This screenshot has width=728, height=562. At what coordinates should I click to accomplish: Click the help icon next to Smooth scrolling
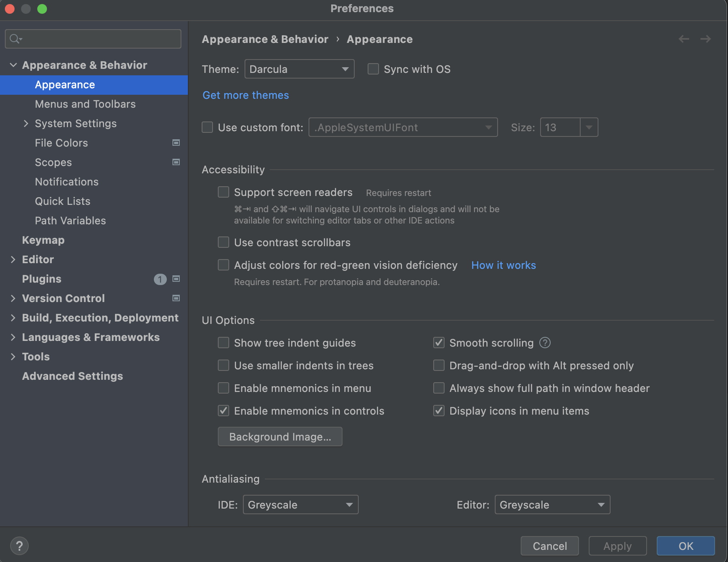point(545,343)
